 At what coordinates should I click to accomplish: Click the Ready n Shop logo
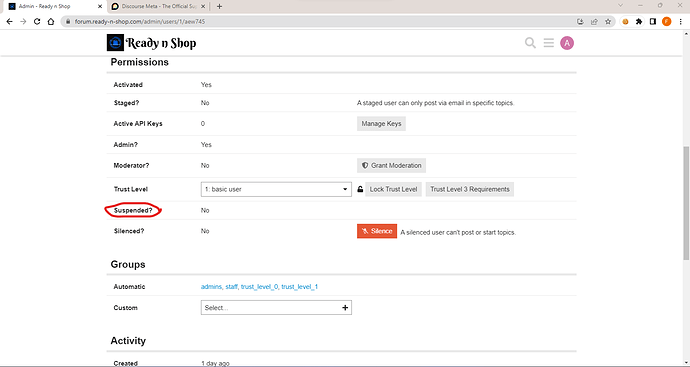click(x=152, y=43)
